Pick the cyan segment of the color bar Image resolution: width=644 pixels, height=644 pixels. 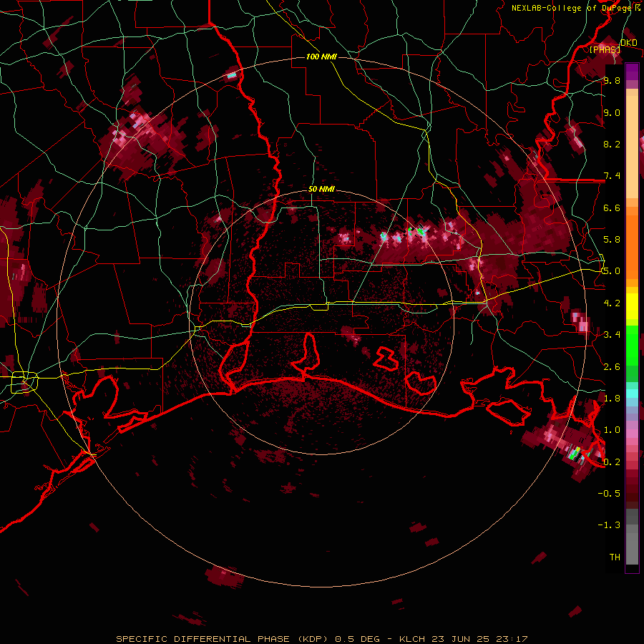pyautogui.click(x=632, y=394)
